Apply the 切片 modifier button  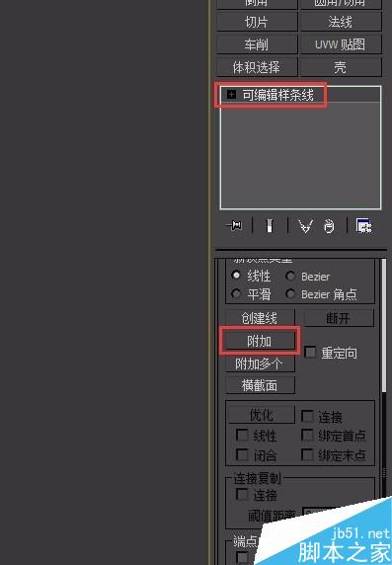click(x=257, y=22)
